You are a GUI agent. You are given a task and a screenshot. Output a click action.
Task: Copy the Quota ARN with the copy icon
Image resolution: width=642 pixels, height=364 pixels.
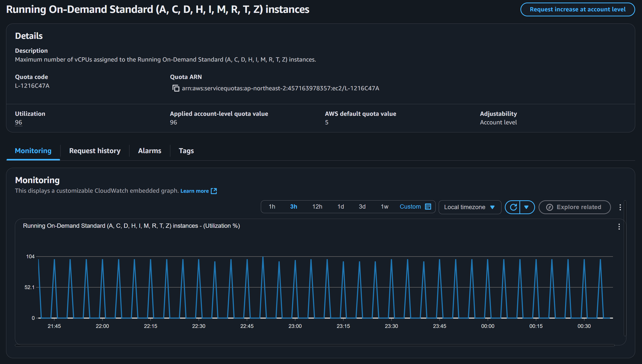[x=176, y=88]
